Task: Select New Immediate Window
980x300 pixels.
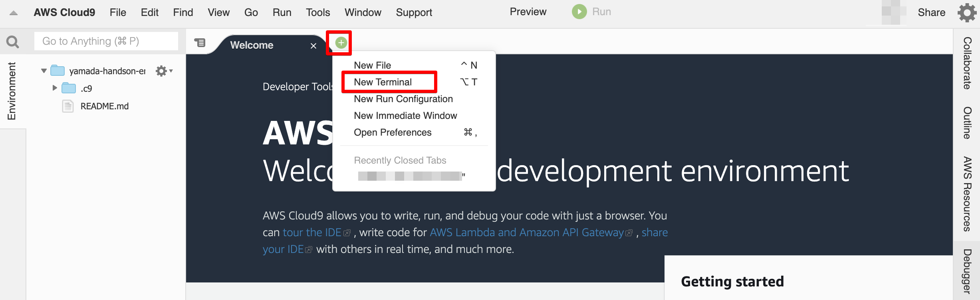Action: click(x=414, y=115)
